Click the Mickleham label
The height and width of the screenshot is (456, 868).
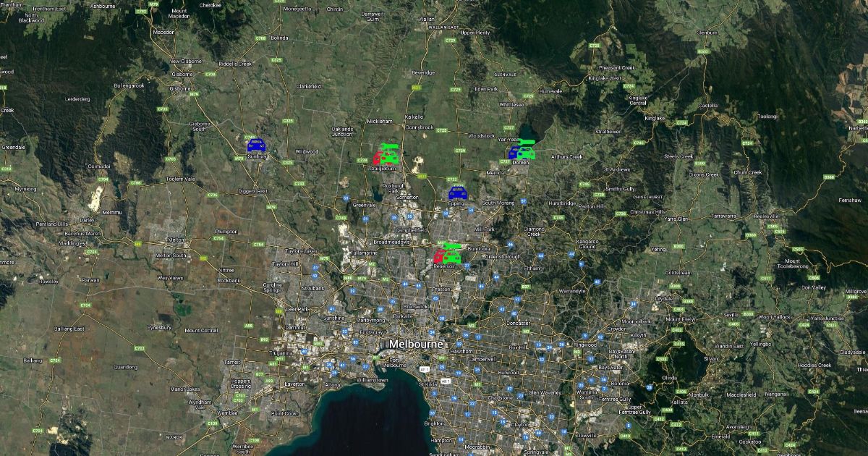[380, 122]
